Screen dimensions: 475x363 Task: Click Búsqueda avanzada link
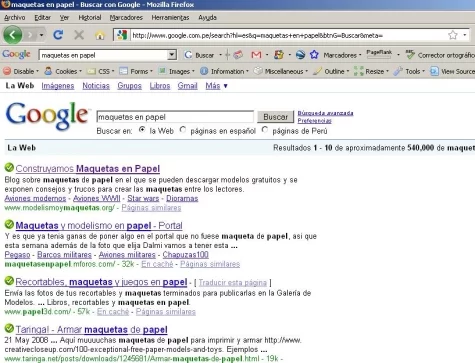[x=325, y=113]
